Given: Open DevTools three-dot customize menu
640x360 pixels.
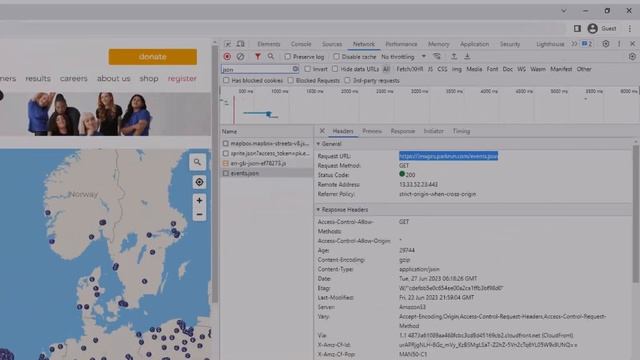Looking at the screenshot, I should pyautogui.click(x=619, y=44).
